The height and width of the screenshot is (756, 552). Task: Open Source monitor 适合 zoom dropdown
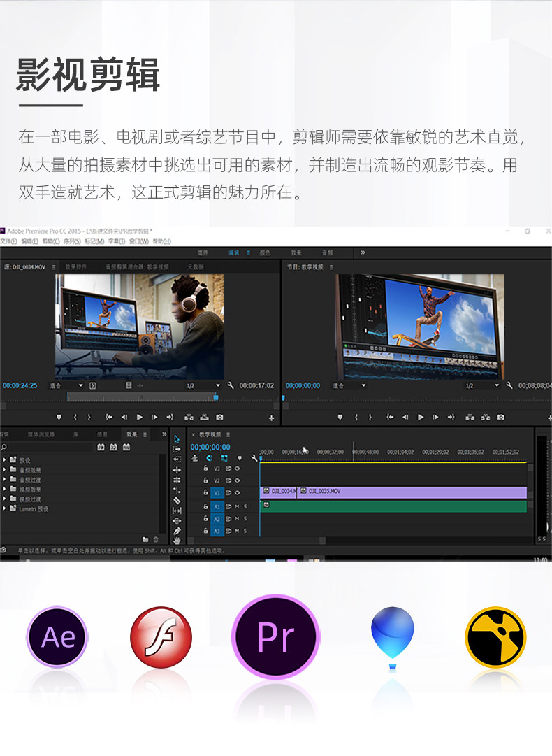coord(66,385)
